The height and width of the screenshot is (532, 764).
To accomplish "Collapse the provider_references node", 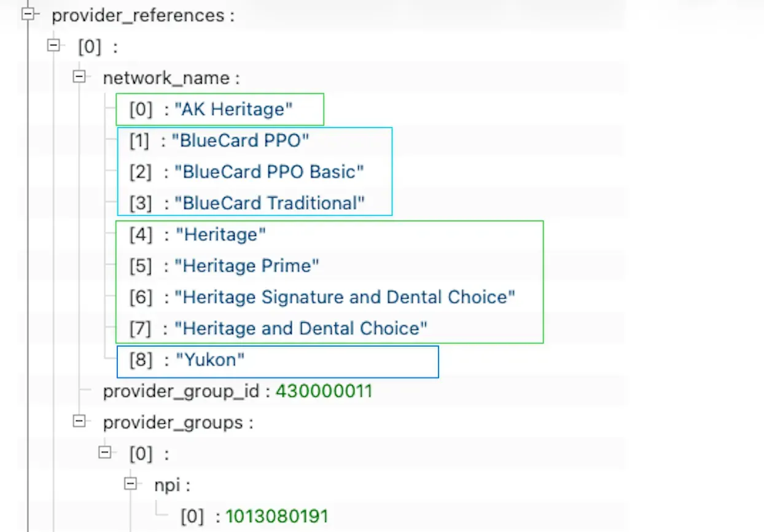I will tap(28, 14).
